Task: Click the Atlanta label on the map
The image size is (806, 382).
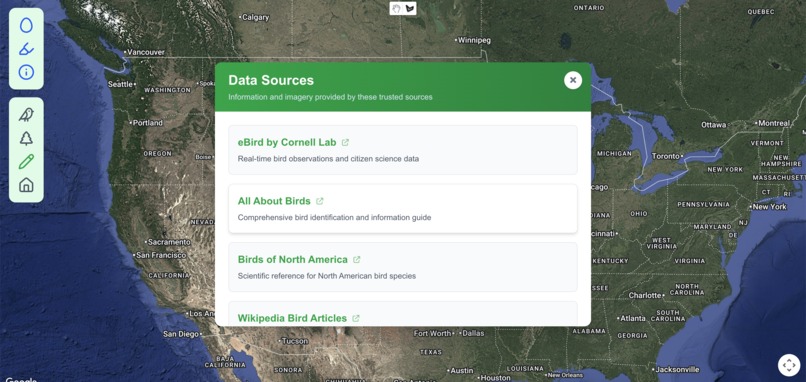Action: point(632,319)
